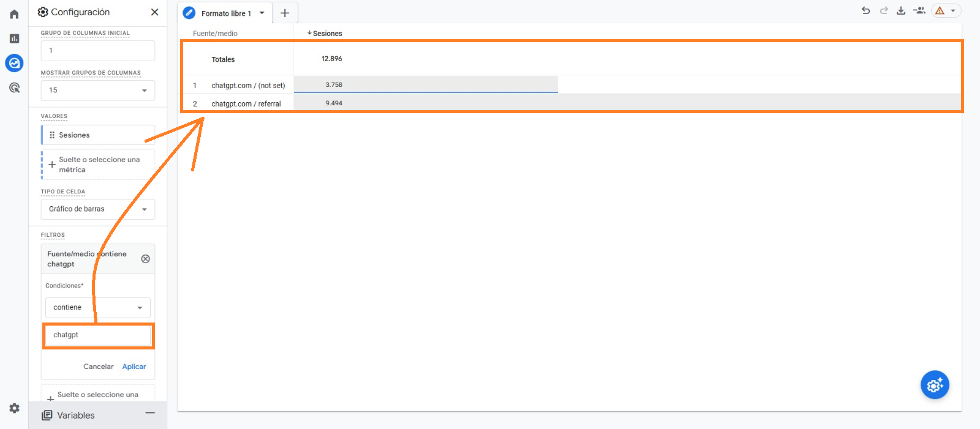Go to Home in left navigation
980x429 pixels.
click(14, 14)
